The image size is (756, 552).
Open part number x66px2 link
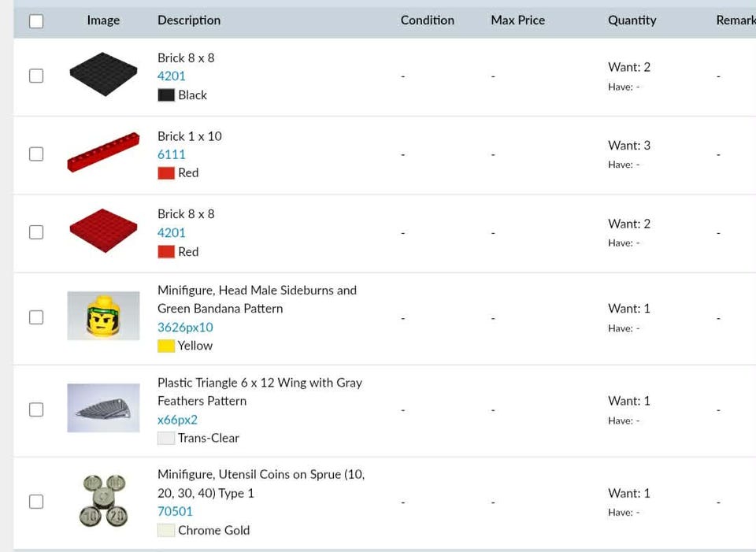coord(177,420)
